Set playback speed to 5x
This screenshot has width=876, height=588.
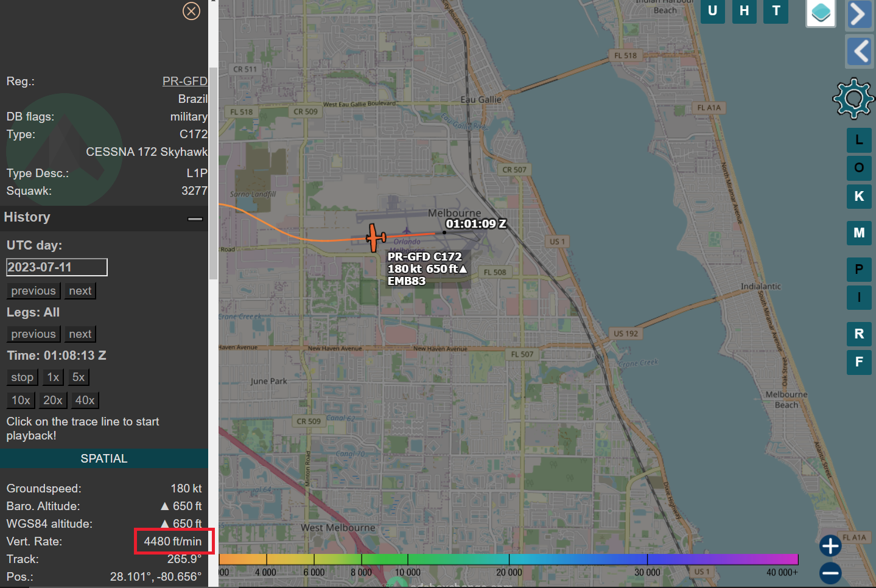click(x=79, y=377)
